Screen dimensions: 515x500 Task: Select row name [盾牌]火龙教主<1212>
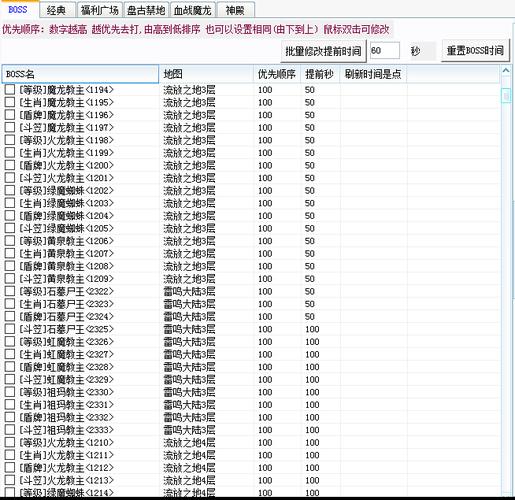click(x=66, y=468)
